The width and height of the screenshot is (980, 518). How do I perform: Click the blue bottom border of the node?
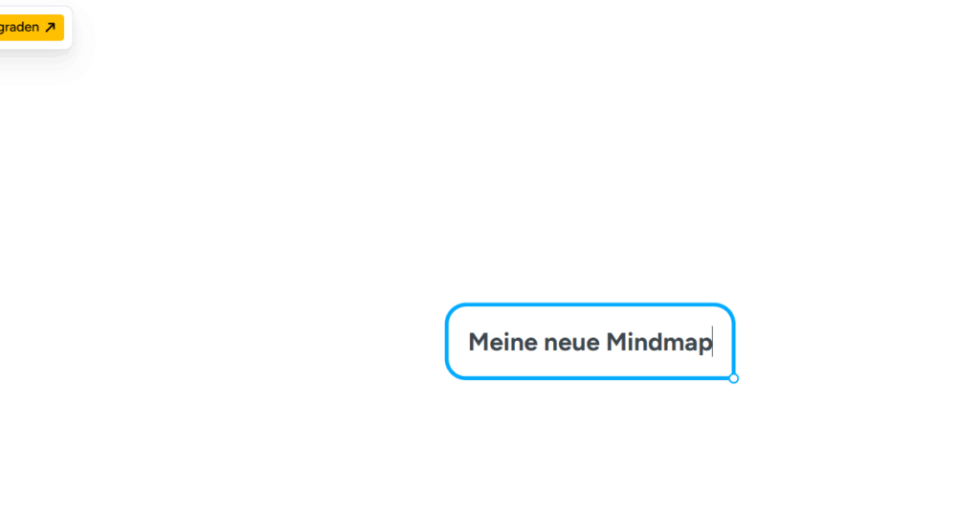[x=590, y=378]
